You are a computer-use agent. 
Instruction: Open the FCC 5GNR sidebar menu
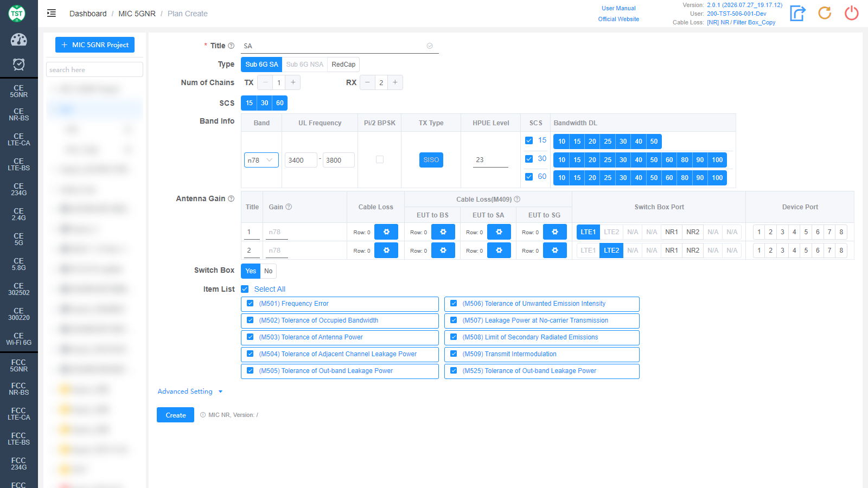click(18, 365)
